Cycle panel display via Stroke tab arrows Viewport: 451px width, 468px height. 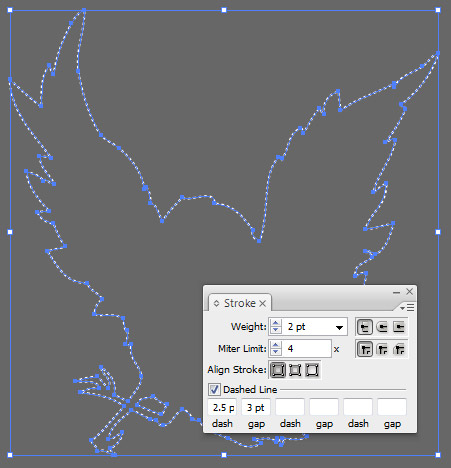click(x=216, y=303)
